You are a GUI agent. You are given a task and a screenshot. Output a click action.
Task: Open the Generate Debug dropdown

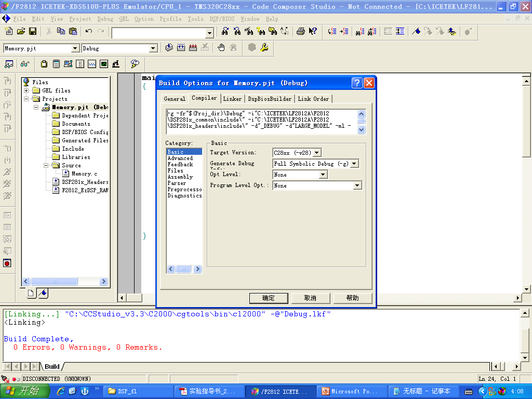coord(354,164)
